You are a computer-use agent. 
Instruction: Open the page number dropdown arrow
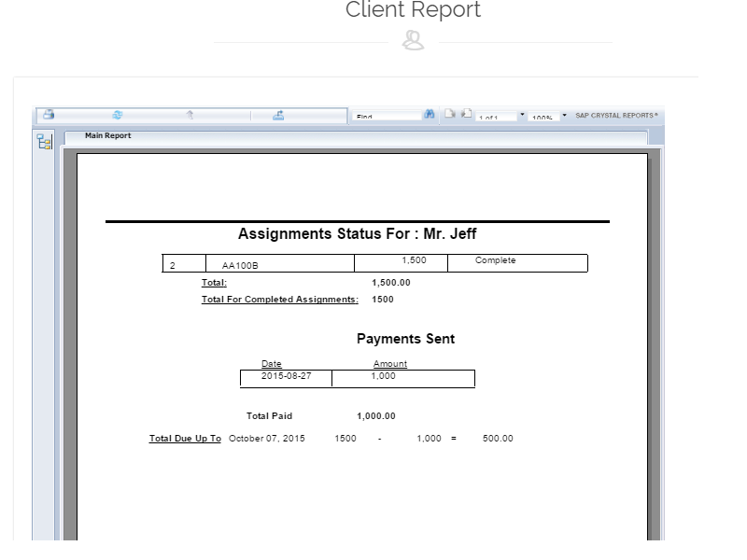pyautogui.click(x=522, y=115)
